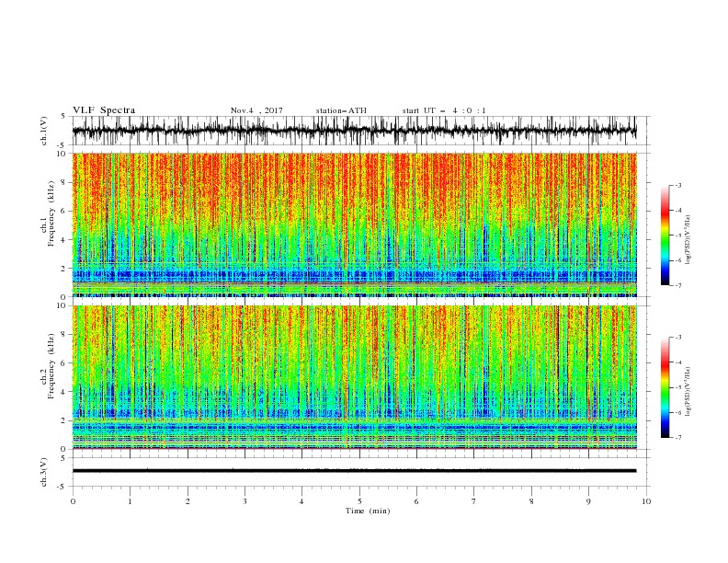The image size is (728, 563).
Task: Click the time axis tick label '5'
Action: [x=359, y=501]
